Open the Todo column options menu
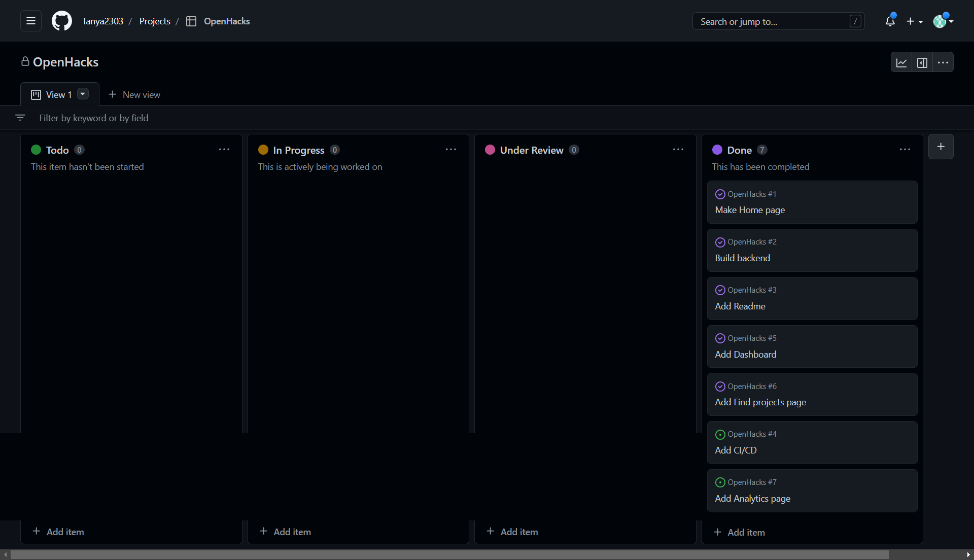Screen dimensions: 974x560 pos(224,150)
